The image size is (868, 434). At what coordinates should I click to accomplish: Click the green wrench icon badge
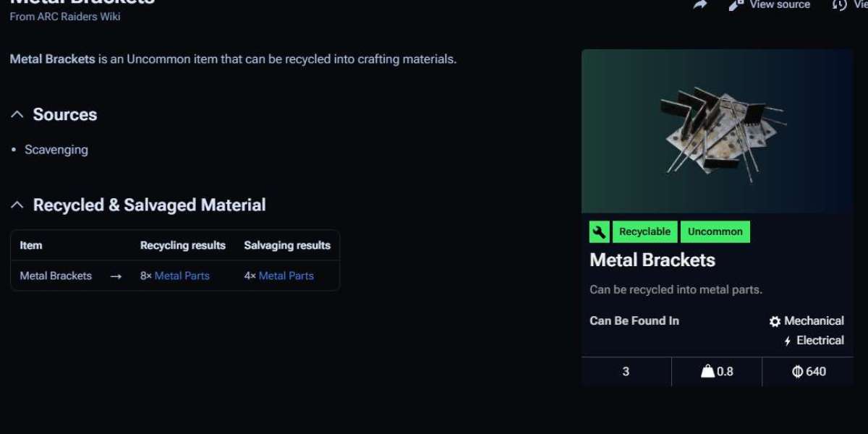(x=600, y=231)
